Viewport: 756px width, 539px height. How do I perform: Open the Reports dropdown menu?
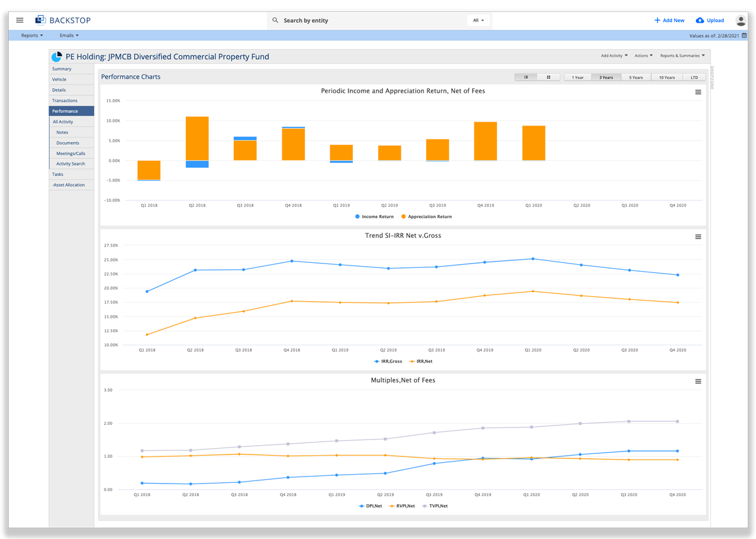coord(32,35)
